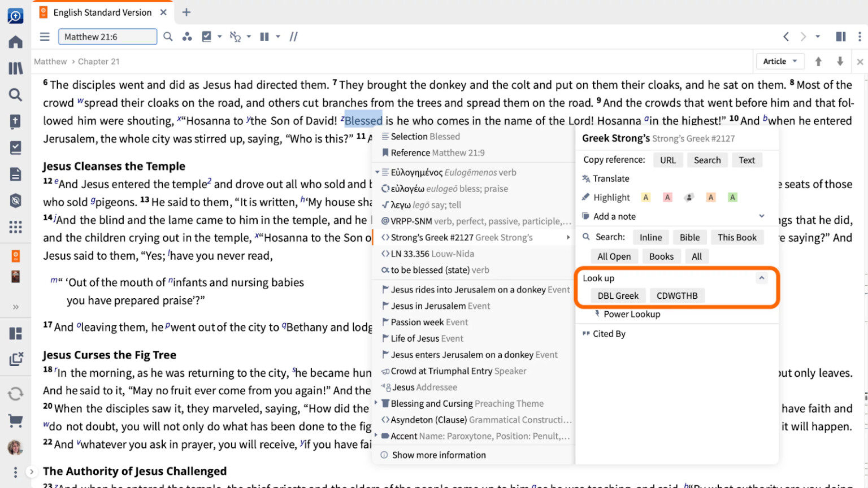The image size is (868, 488).
Task: Click the sync refresh icon
Action: pos(15,394)
